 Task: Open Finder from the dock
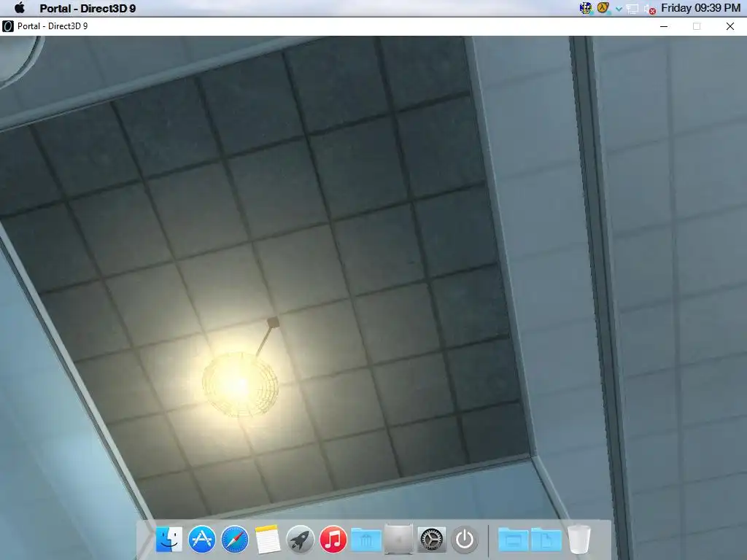tap(169, 540)
